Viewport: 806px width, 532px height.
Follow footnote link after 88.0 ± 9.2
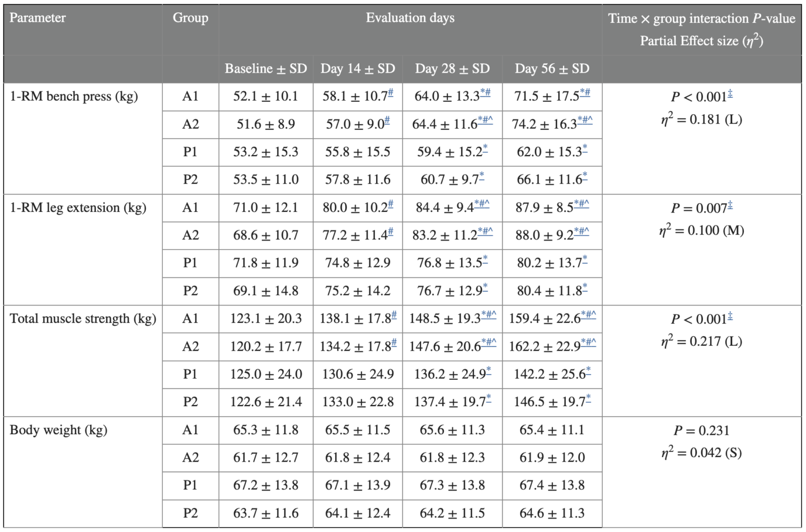582,232
